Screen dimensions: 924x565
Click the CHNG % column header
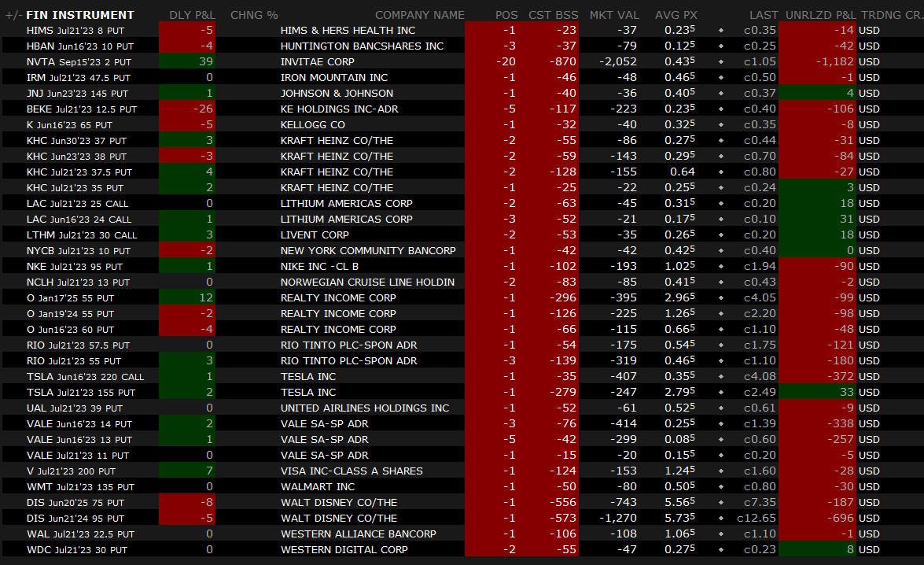tap(254, 15)
